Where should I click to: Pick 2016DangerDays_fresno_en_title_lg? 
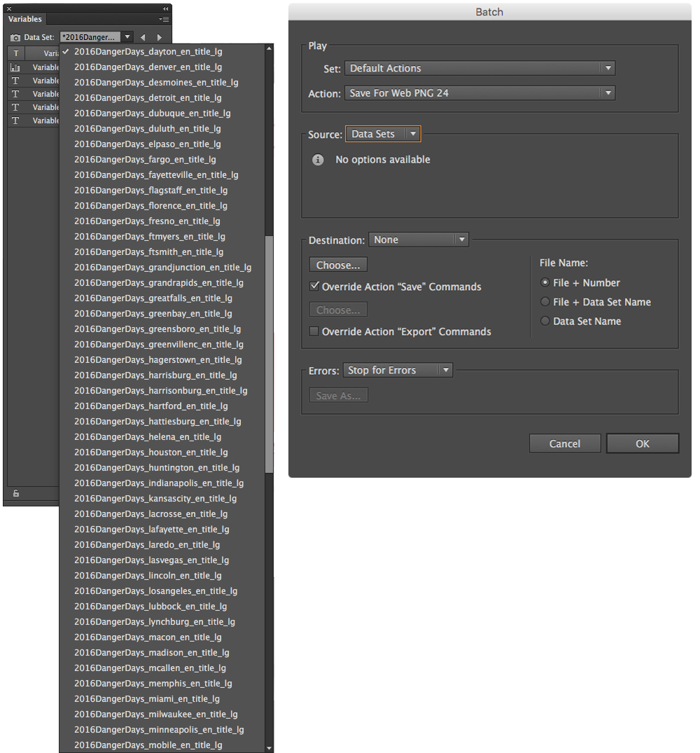tap(162, 221)
